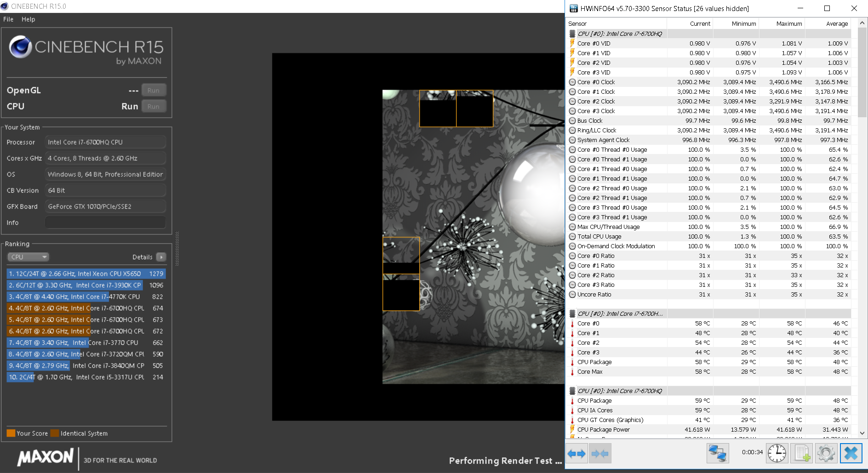Viewport: 868px width, 473px height.
Task: Click the expand sensor columns arrows icon
Action: 577,454
